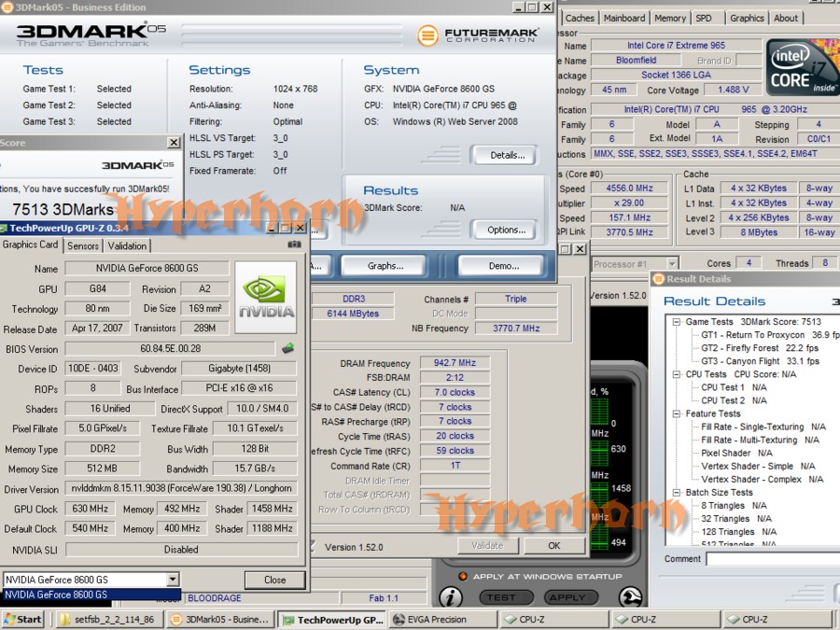
Task: Collapse the Batch Size Tests tree node
Action: click(x=676, y=492)
